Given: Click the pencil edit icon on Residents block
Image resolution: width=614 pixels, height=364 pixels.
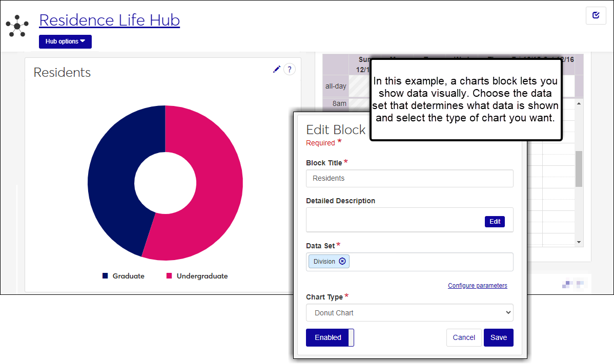Looking at the screenshot, I should pos(277,69).
